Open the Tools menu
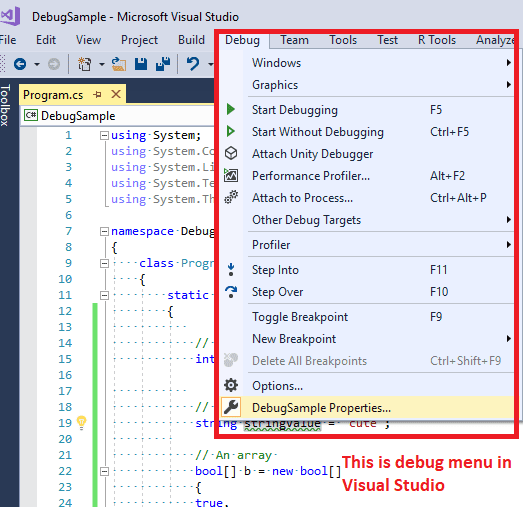528x507 pixels. [x=343, y=40]
